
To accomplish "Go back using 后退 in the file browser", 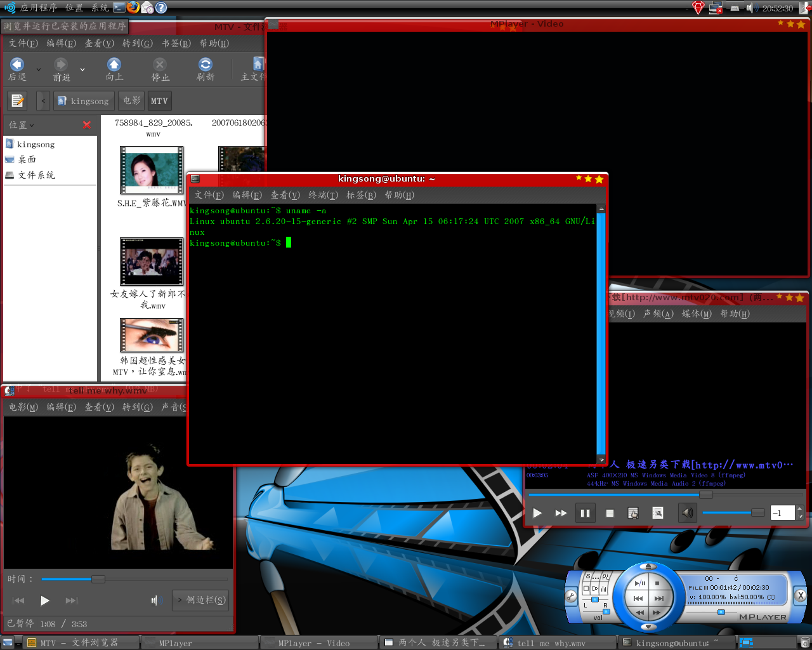I will tap(17, 69).
